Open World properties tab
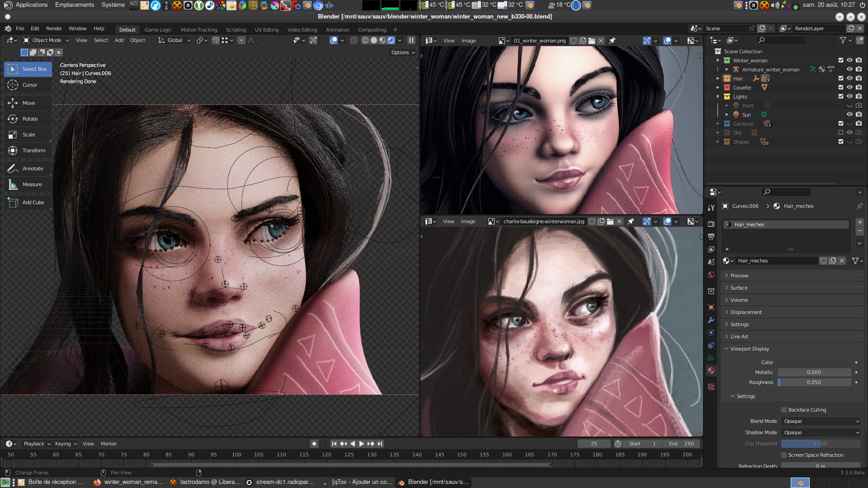The image size is (868, 488). 711,275
